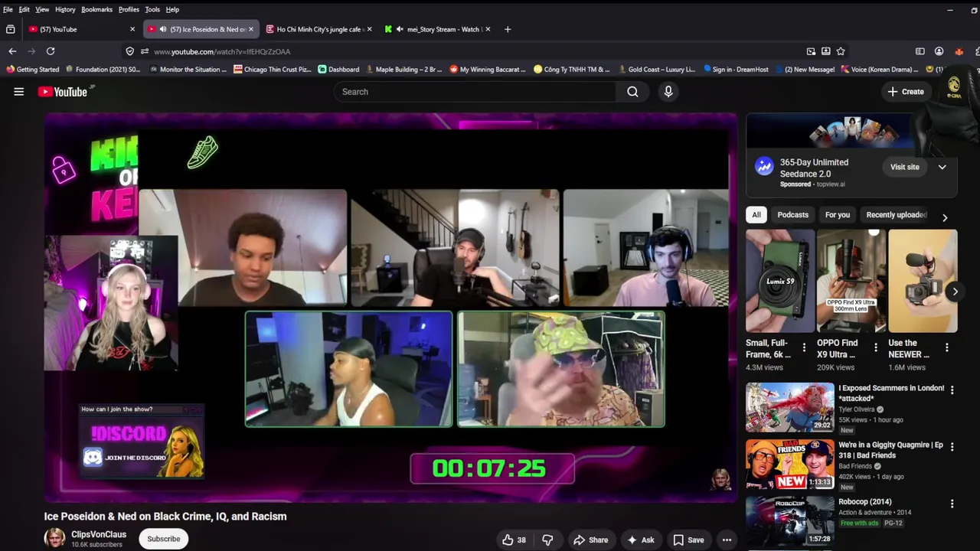
Task: Switch to Ho Chi Minh City's jungle cafe tab
Action: 318,29
